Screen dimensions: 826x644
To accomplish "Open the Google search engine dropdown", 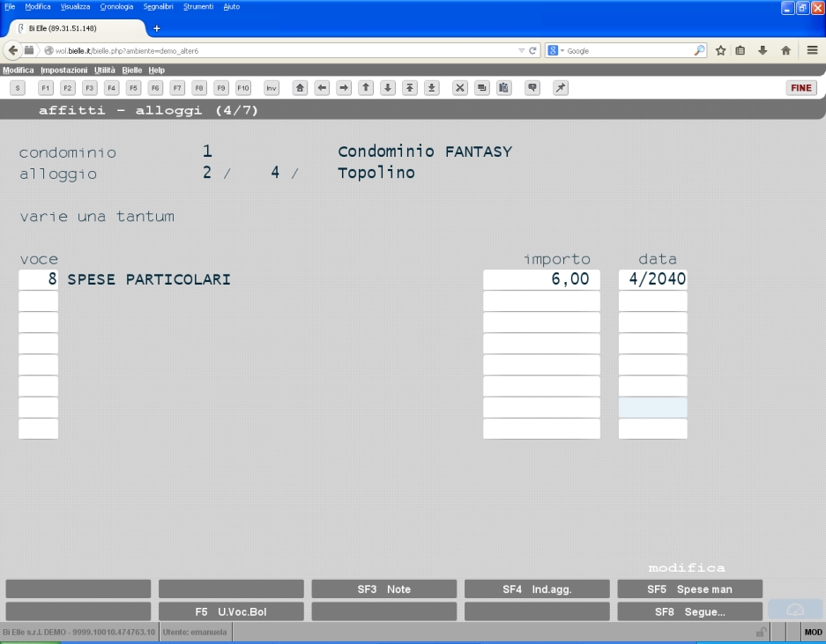I will pyautogui.click(x=555, y=50).
